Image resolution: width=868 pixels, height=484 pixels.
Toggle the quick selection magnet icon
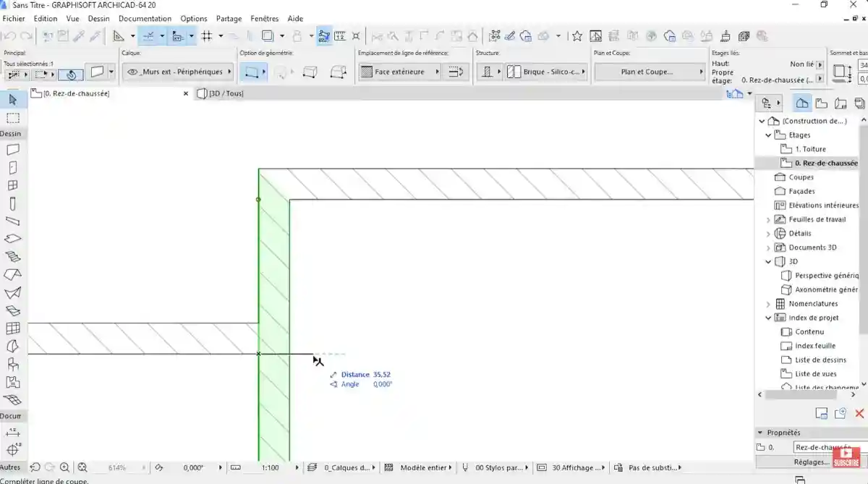point(71,74)
